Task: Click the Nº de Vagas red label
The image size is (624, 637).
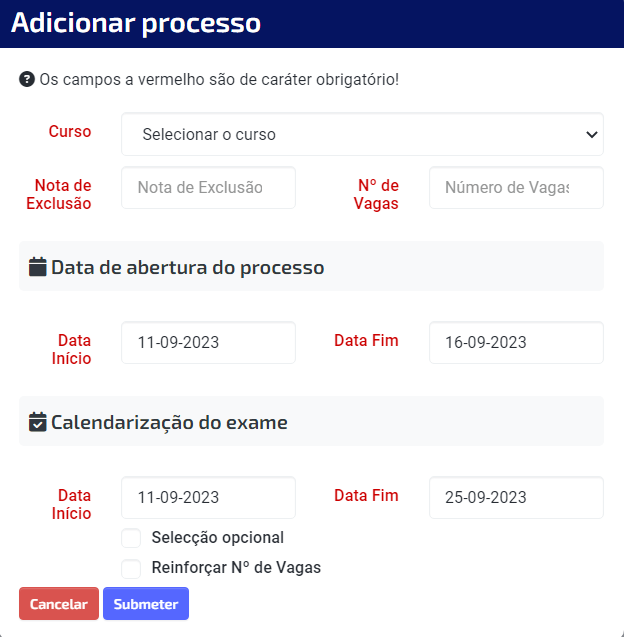Action: point(376,194)
